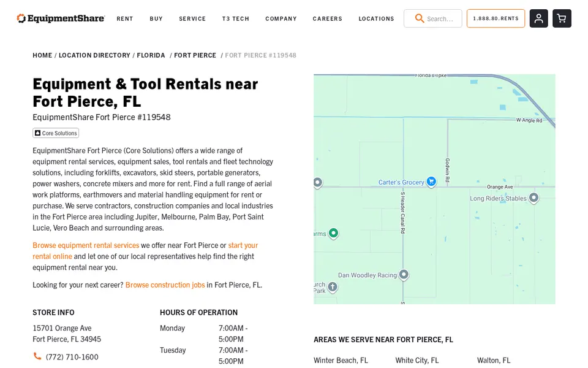Click White City, FL area

pos(417,360)
